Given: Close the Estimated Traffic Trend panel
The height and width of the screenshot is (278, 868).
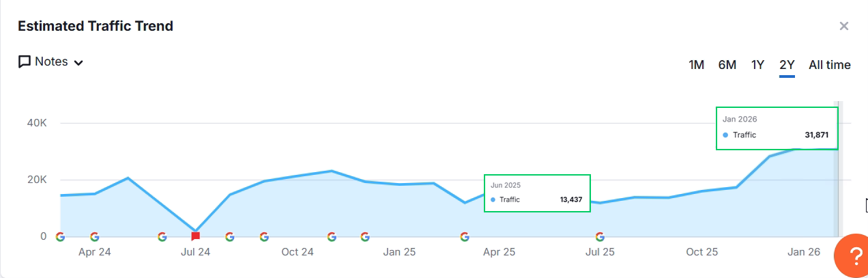Looking at the screenshot, I should click(x=844, y=27).
